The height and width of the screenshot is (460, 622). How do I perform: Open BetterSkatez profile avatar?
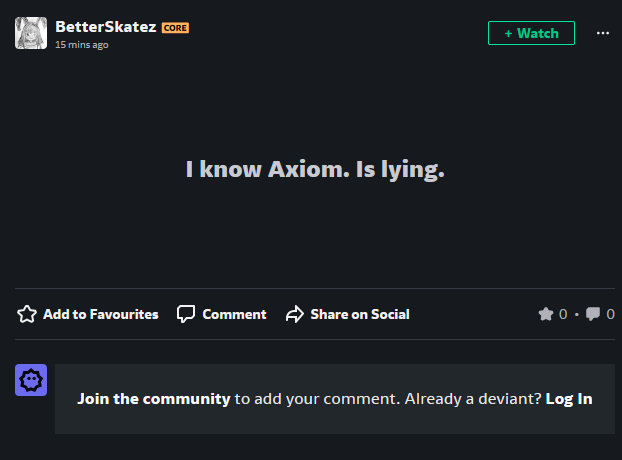(31, 33)
